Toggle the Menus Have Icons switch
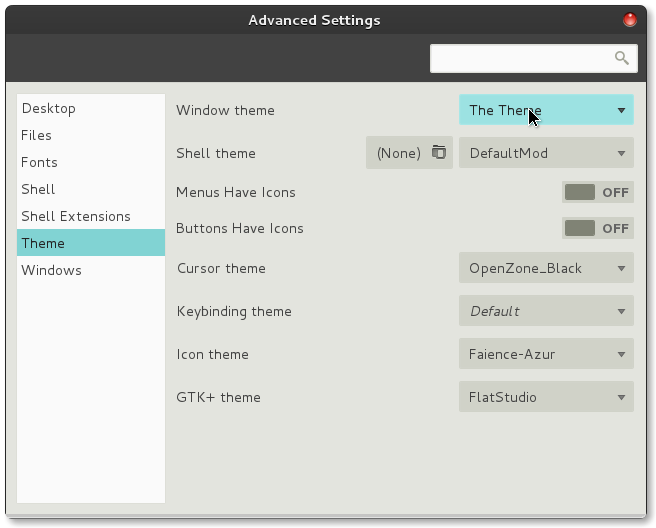Viewport: 656px width, 528px height. (597, 192)
